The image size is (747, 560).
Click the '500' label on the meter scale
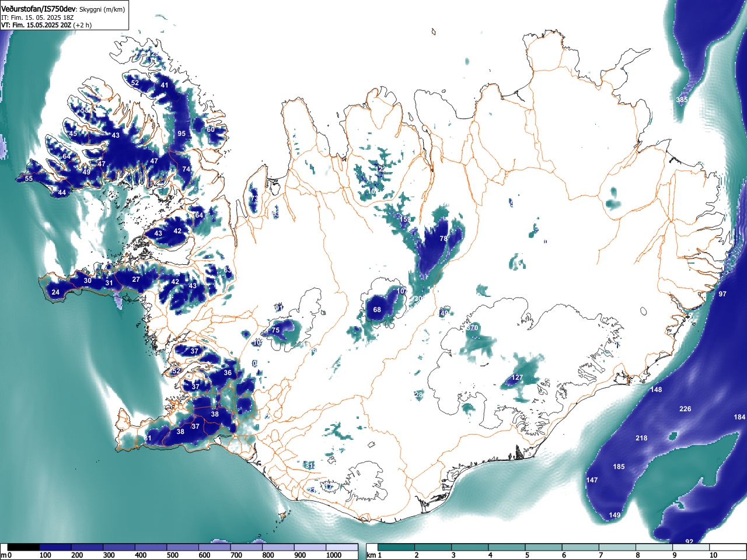coord(172,556)
